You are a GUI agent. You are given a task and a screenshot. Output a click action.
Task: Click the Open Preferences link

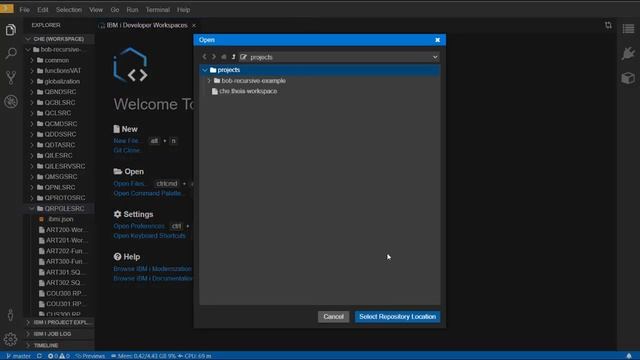[139, 226]
